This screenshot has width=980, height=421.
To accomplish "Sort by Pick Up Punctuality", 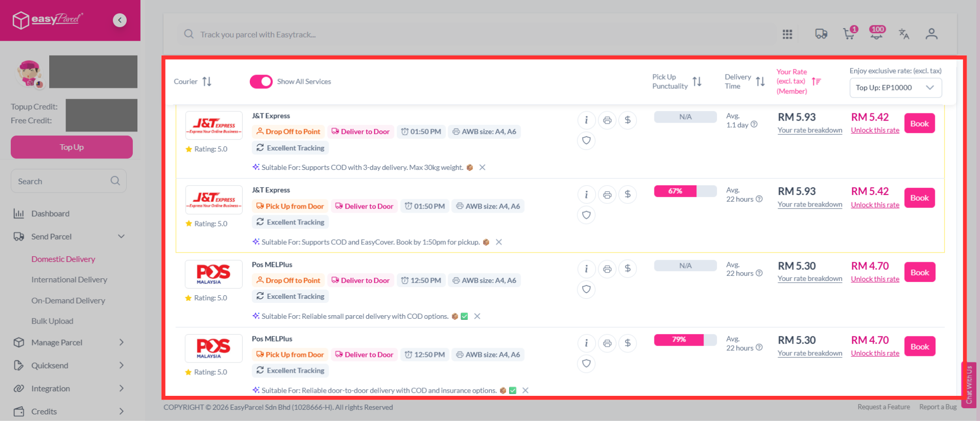I will pos(697,82).
